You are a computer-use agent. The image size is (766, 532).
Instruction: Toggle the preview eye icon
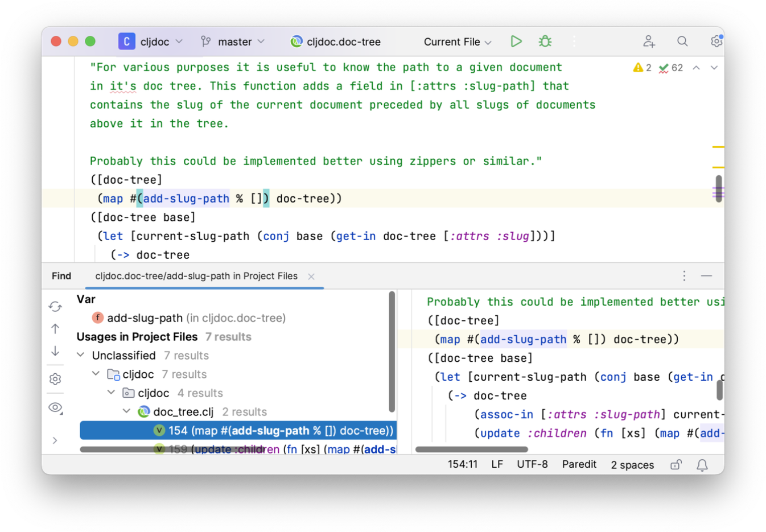tap(55, 407)
